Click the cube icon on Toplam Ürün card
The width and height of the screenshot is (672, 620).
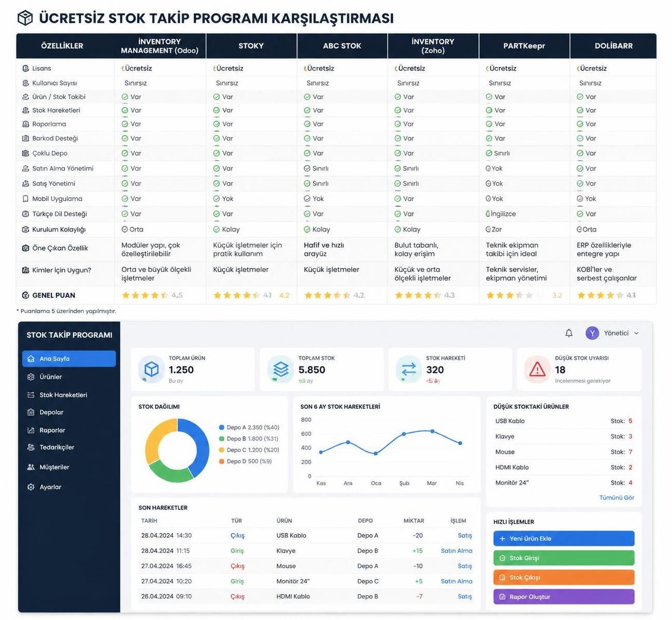(151, 370)
